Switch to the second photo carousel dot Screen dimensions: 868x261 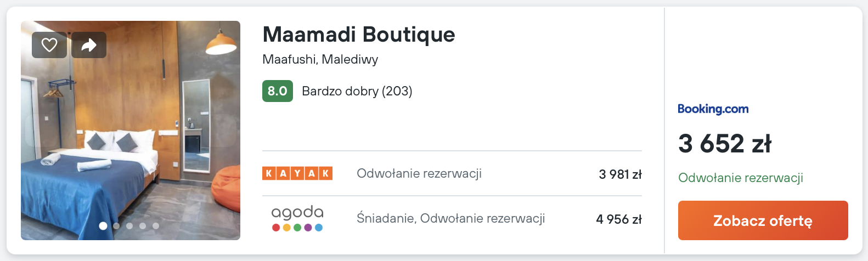coord(116,226)
